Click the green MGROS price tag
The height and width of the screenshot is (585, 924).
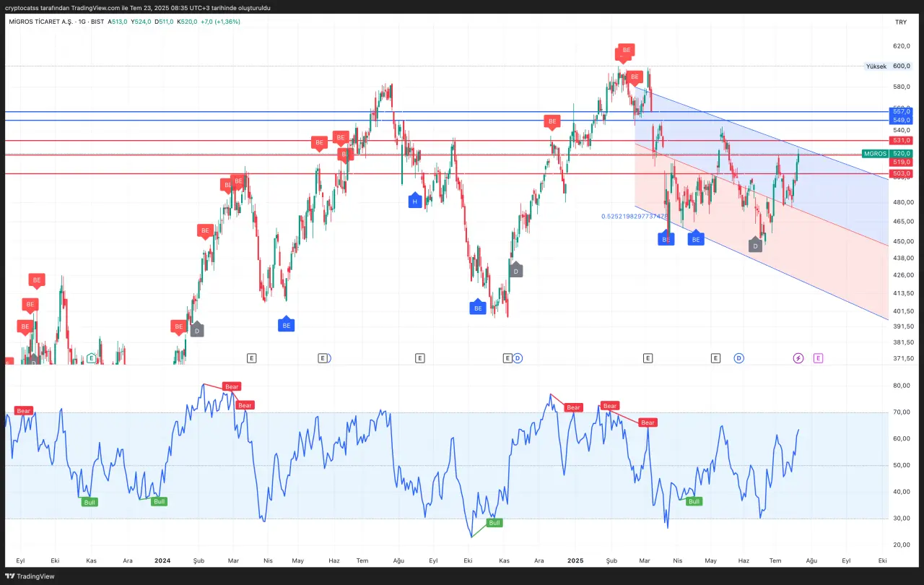(x=875, y=154)
